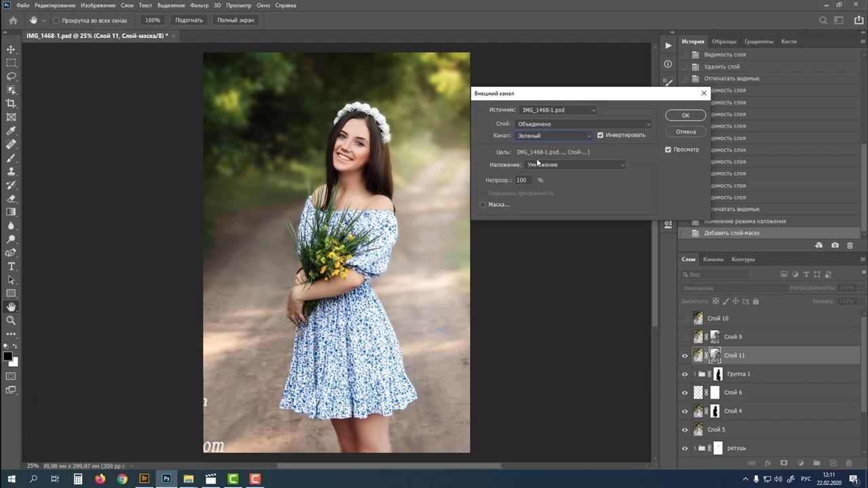This screenshot has height=488, width=868.
Task: Select the Healing Brush tool
Action: tap(11, 144)
